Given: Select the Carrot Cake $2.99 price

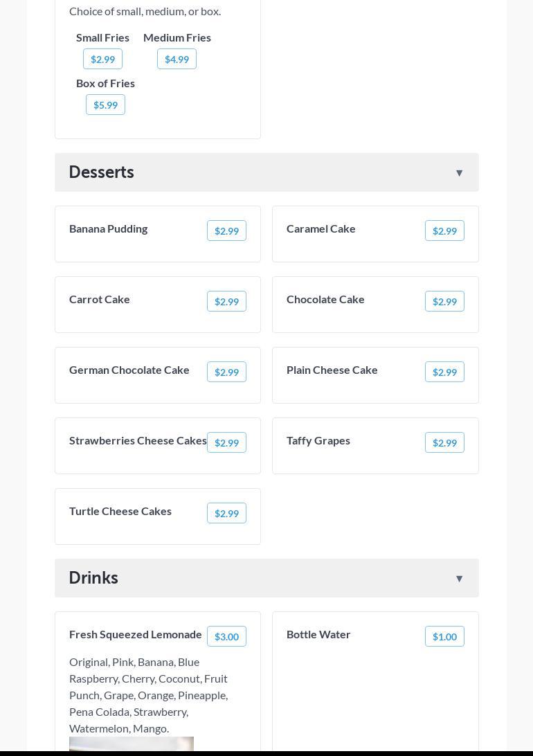Looking at the screenshot, I should (226, 302).
